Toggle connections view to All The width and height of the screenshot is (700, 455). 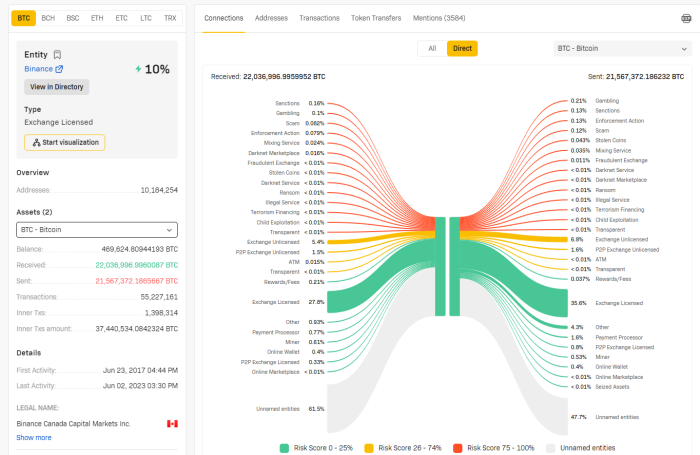coord(432,48)
